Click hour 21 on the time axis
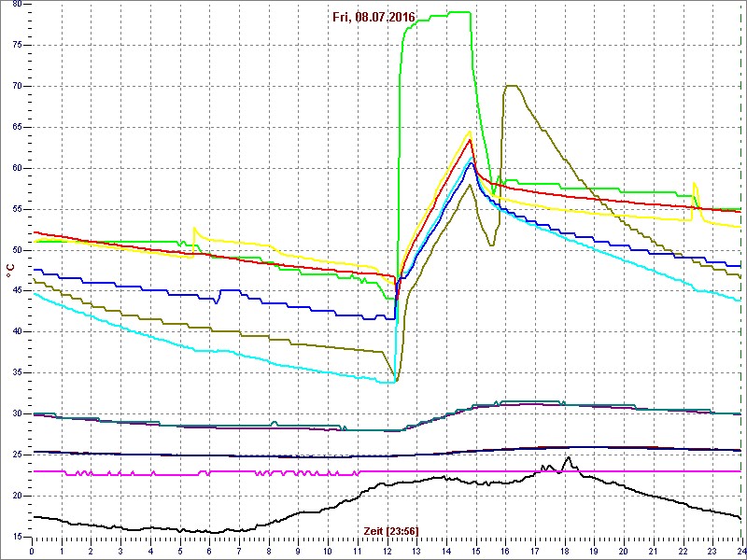This screenshot has height=560, width=747. click(653, 549)
